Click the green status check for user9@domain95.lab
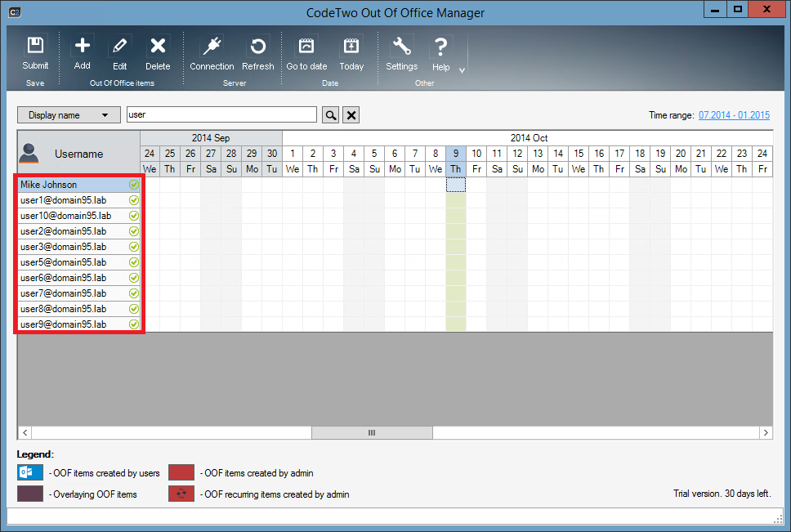This screenshot has height=532, width=791. pyautogui.click(x=134, y=324)
